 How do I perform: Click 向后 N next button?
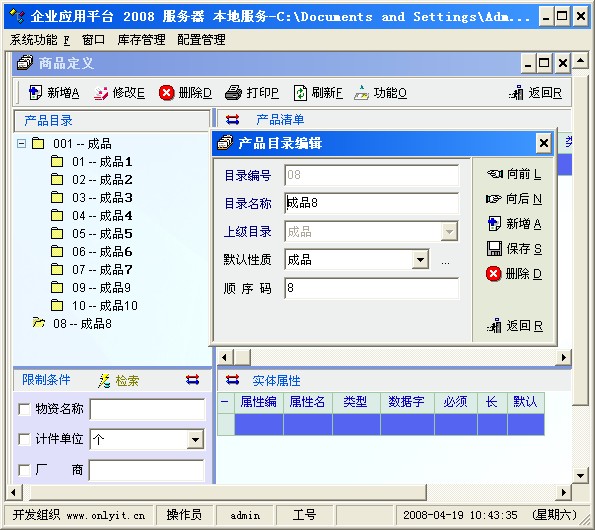pos(514,199)
